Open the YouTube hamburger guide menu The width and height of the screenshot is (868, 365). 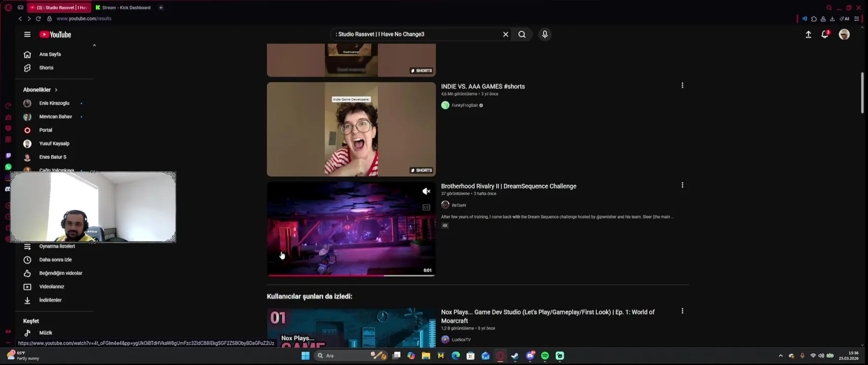pyautogui.click(x=27, y=34)
